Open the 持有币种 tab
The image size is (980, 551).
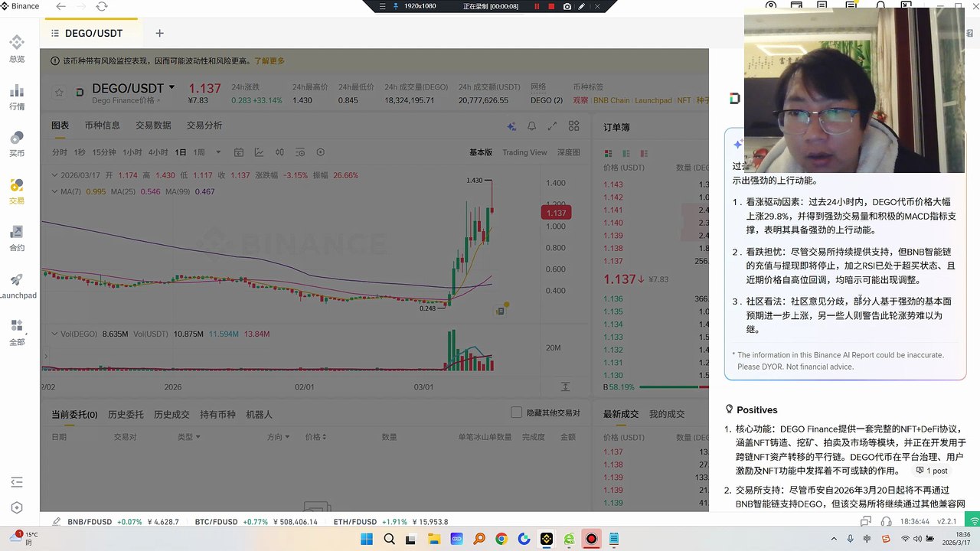(x=217, y=414)
